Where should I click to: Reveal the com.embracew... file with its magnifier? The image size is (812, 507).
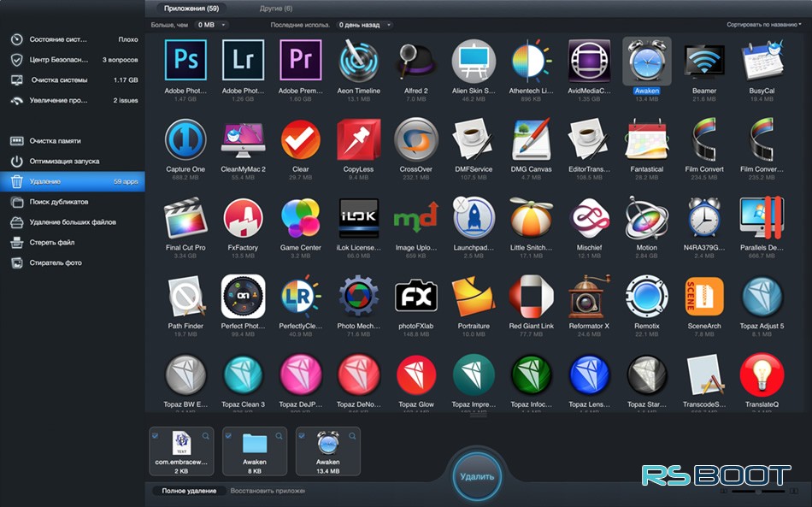click(x=206, y=436)
